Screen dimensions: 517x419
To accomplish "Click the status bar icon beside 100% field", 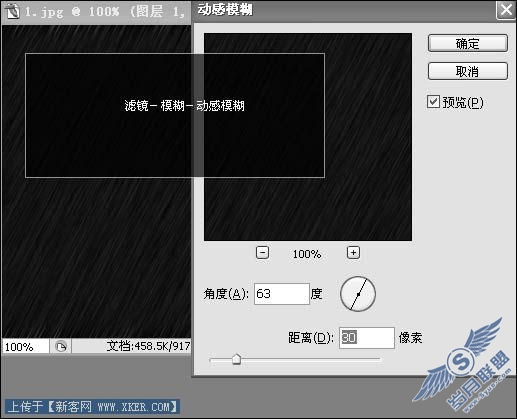I will [61, 347].
